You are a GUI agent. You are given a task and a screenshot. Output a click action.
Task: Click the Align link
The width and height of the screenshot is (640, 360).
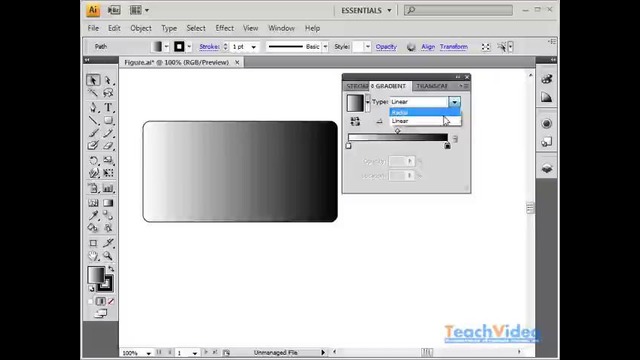(x=428, y=47)
